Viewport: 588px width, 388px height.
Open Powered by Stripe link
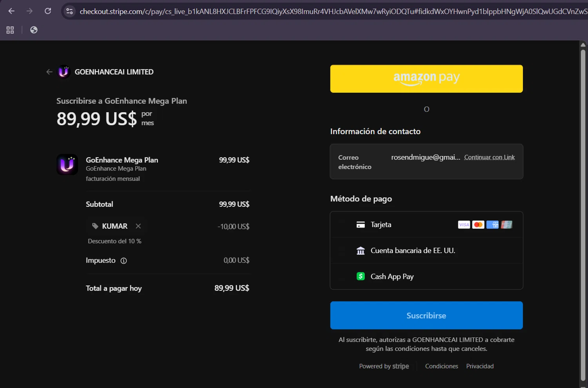click(384, 366)
